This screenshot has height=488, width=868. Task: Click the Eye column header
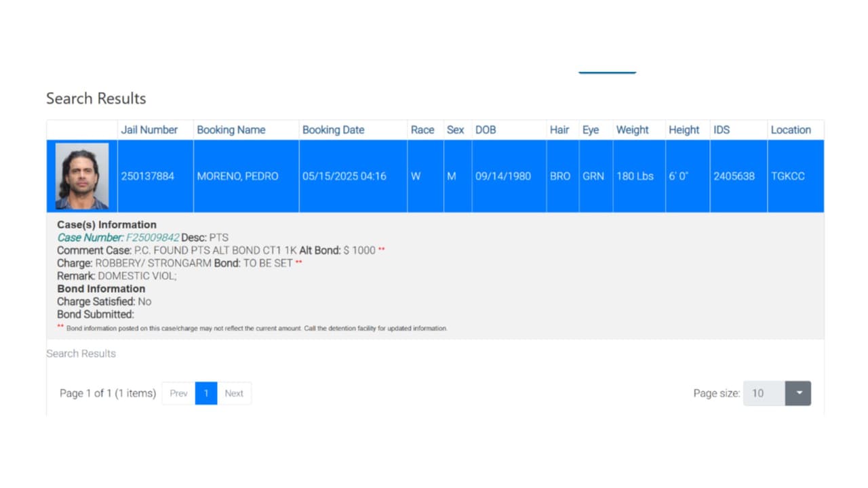(591, 130)
